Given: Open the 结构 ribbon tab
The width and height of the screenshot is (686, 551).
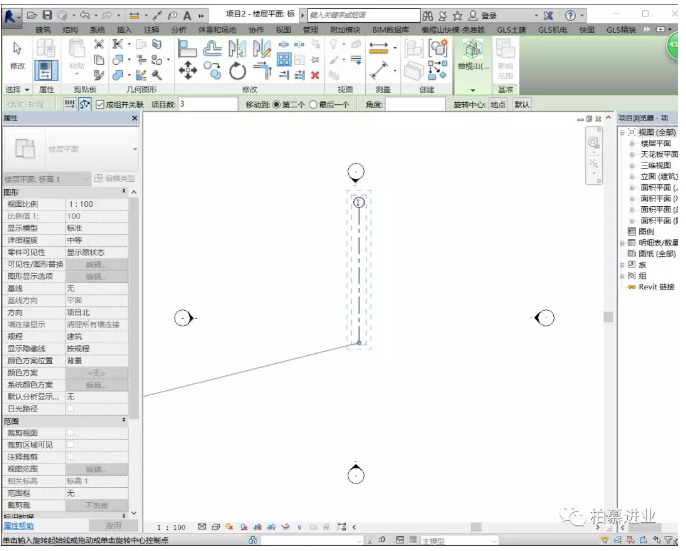Looking at the screenshot, I should (70, 30).
